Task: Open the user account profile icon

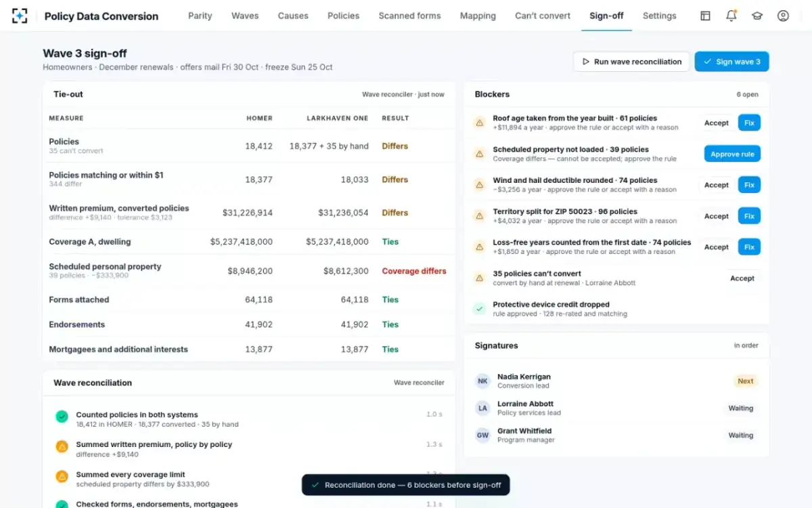Action: click(783, 16)
